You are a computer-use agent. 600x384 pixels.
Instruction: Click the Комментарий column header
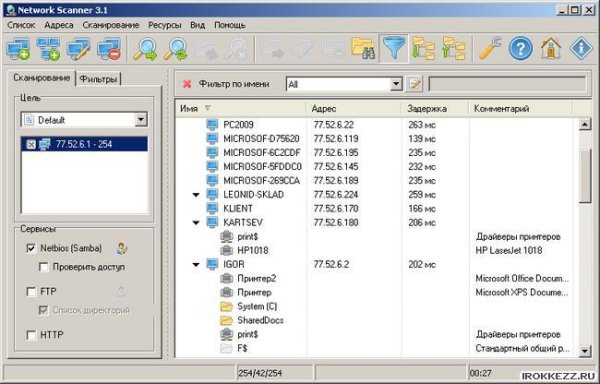click(x=520, y=109)
